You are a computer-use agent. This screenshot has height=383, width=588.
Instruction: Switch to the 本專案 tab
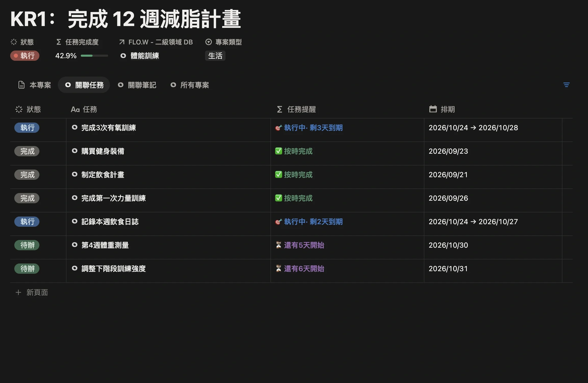35,85
